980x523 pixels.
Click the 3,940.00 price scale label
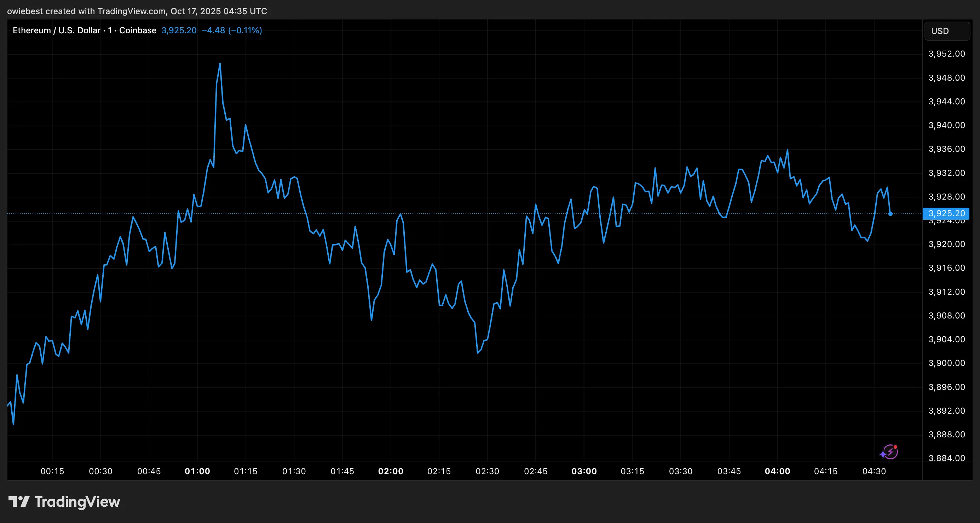point(946,125)
